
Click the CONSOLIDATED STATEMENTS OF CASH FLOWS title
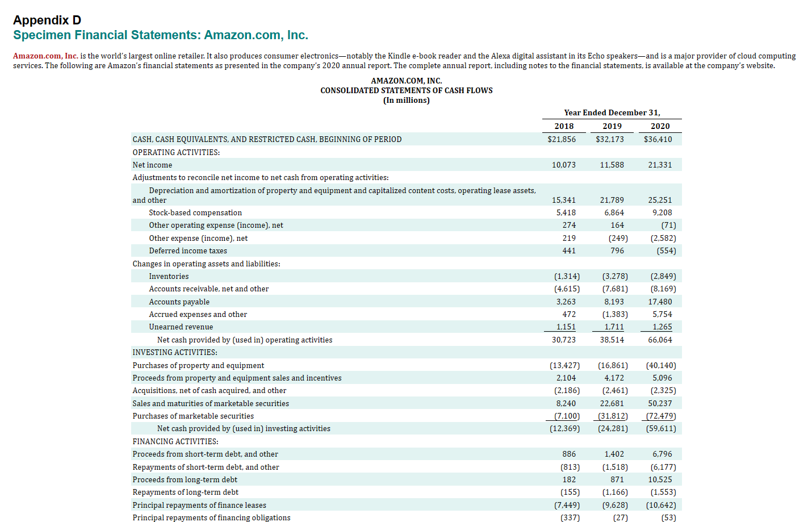coord(407,90)
